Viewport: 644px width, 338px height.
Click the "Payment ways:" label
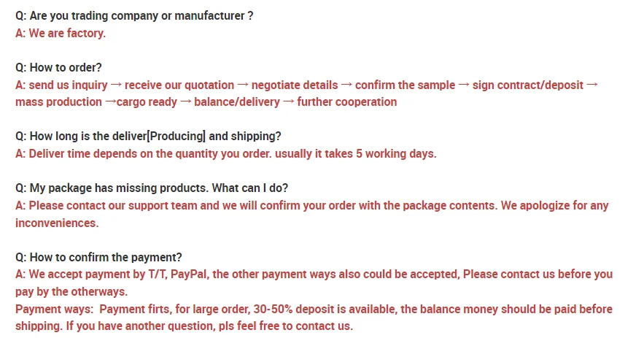(54, 310)
